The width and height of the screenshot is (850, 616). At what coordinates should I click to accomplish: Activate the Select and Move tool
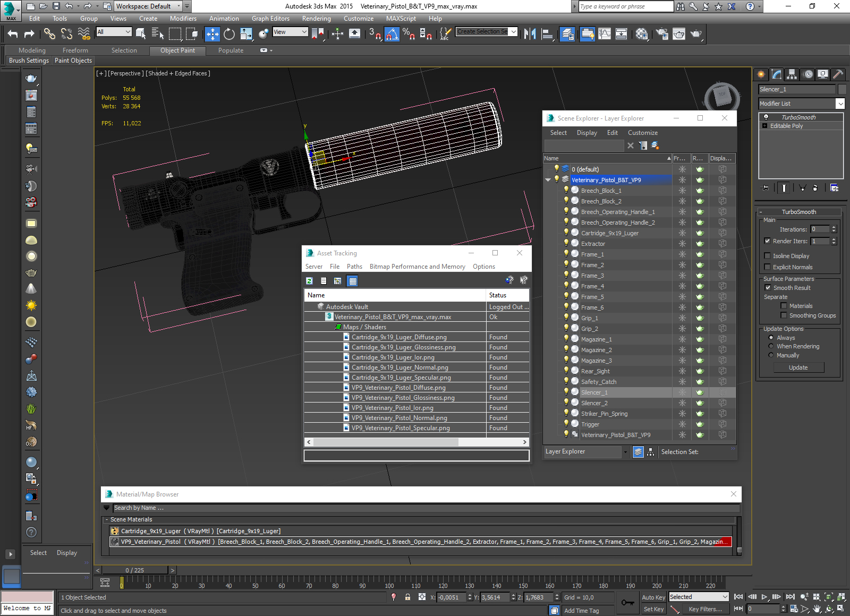[x=212, y=34]
